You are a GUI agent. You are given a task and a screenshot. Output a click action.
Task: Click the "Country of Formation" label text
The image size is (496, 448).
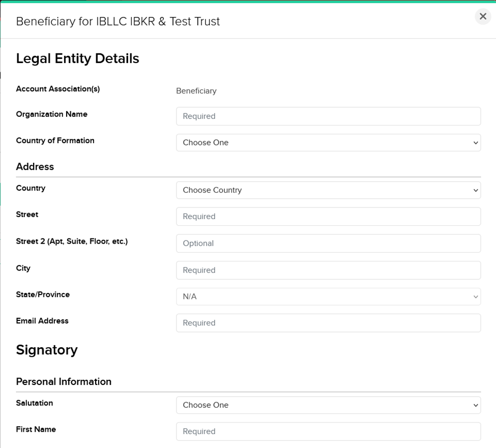[x=55, y=141]
